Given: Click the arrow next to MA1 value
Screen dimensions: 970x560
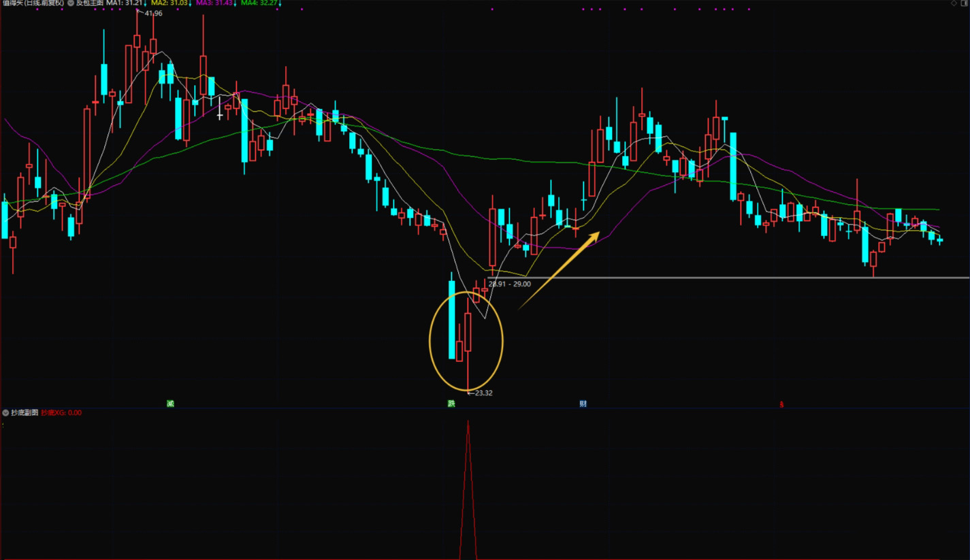Looking at the screenshot, I should (145, 3).
